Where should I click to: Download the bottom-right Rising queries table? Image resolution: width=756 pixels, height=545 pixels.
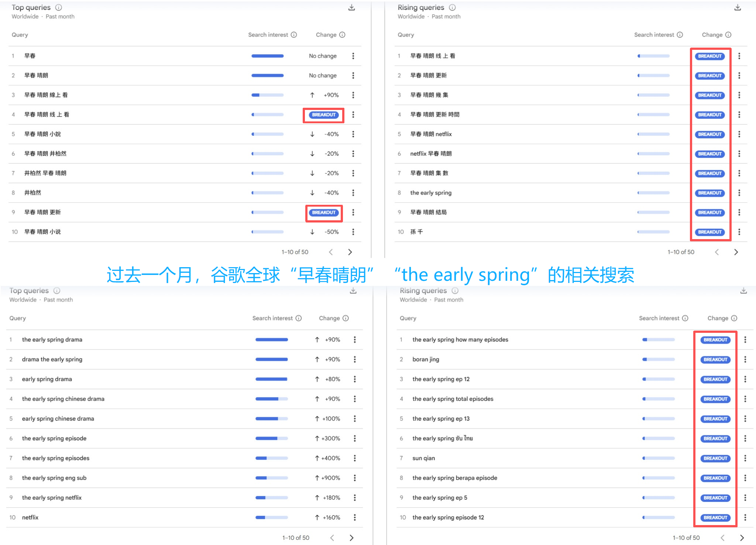(x=743, y=291)
